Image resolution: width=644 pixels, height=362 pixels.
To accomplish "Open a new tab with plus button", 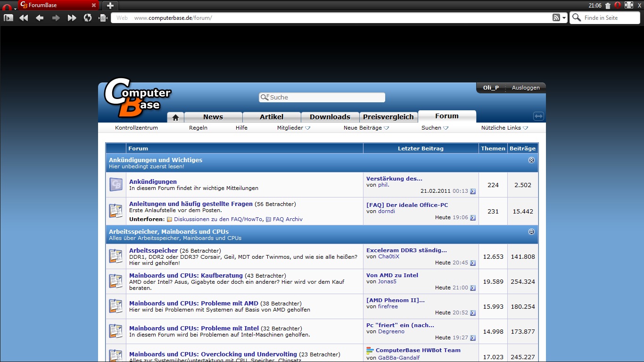I will [x=110, y=6].
